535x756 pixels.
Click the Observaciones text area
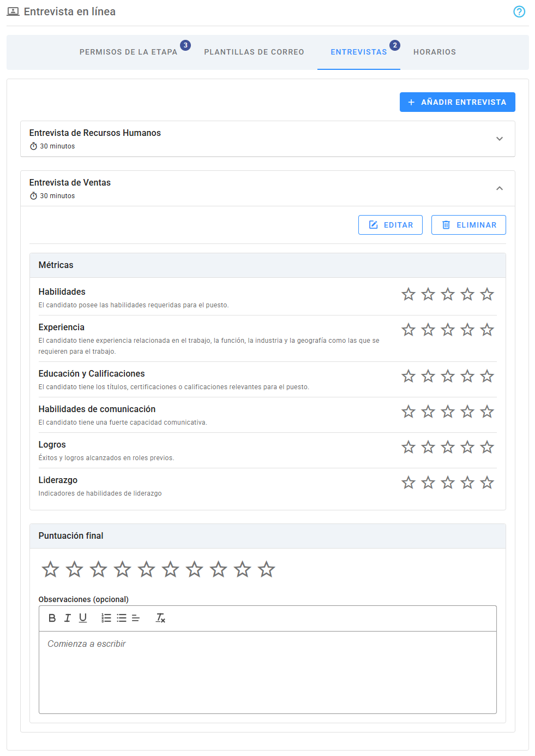click(x=267, y=671)
